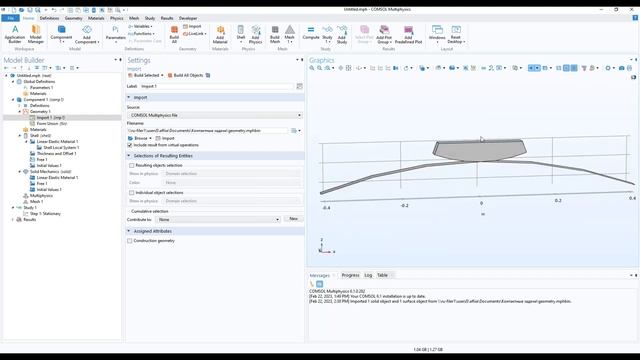Click the print graphics icon

point(629,68)
